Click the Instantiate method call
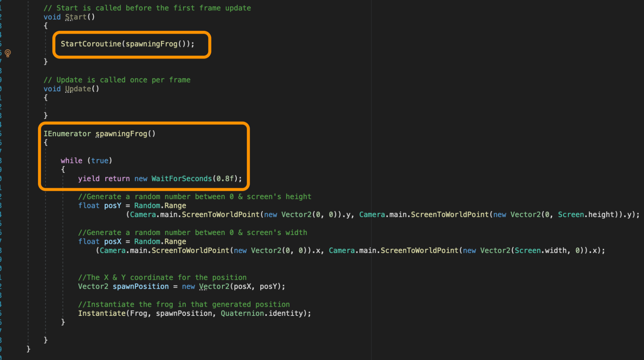This screenshot has height=360, width=644. coord(101,313)
